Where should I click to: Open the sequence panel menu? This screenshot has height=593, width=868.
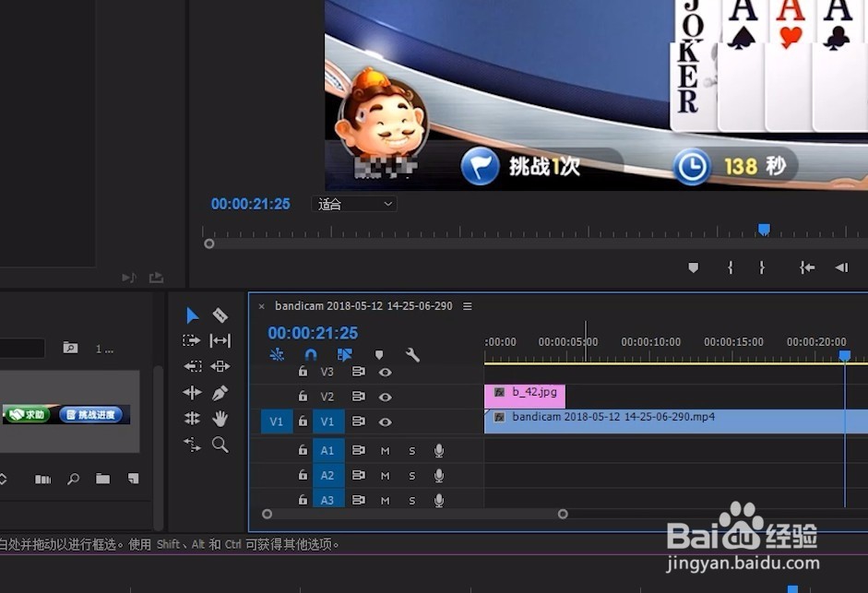468,306
